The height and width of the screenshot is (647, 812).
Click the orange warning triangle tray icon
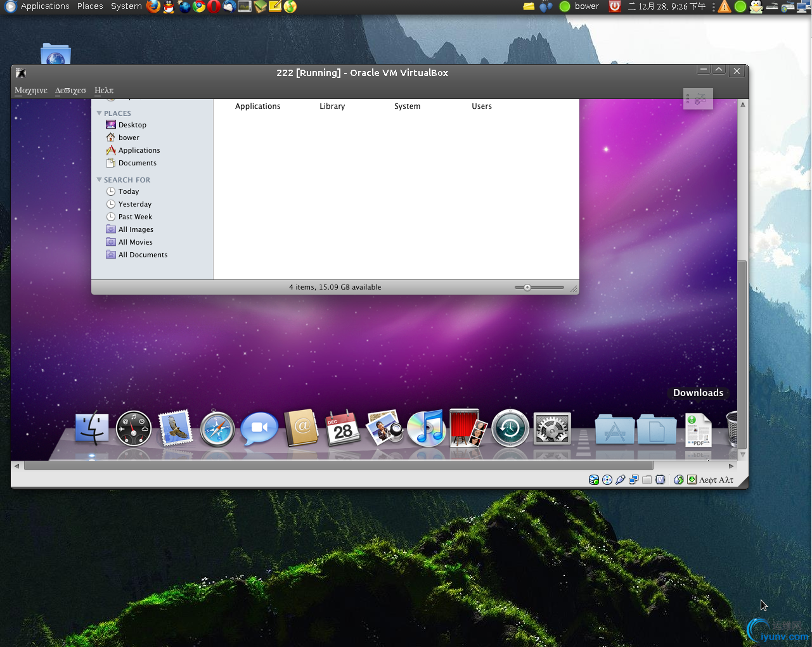tap(725, 6)
